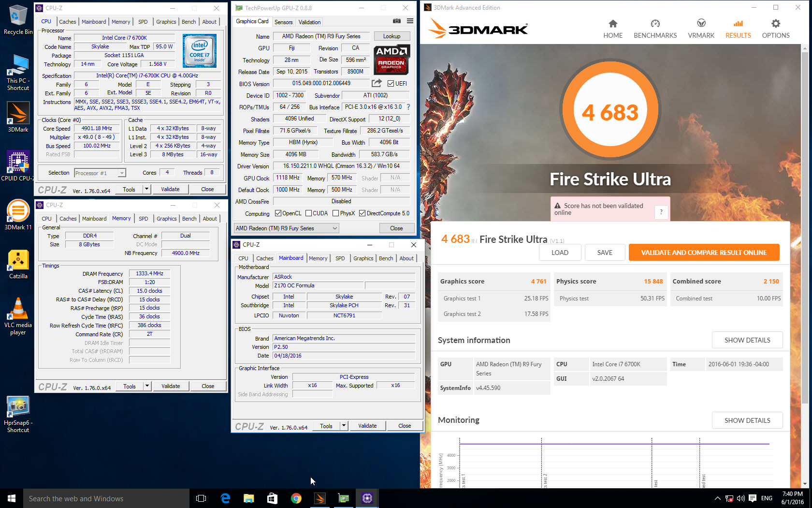The image size is (812, 508).
Task: Launch Google Chrome from taskbar
Action: pos(296,498)
